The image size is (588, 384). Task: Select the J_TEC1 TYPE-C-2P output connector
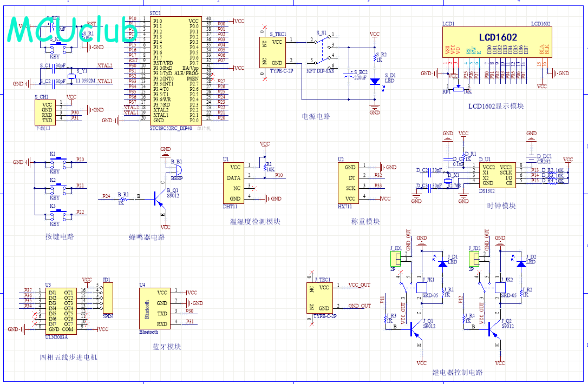click(x=319, y=298)
